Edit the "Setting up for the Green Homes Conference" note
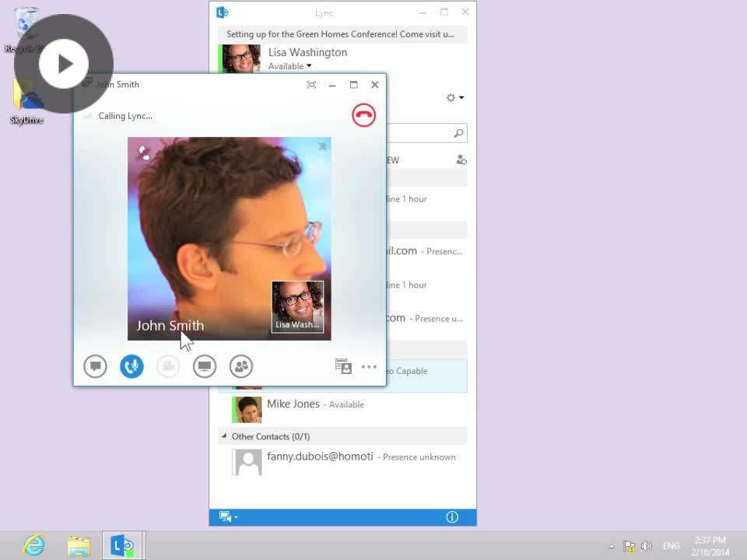 [x=342, y=34]
